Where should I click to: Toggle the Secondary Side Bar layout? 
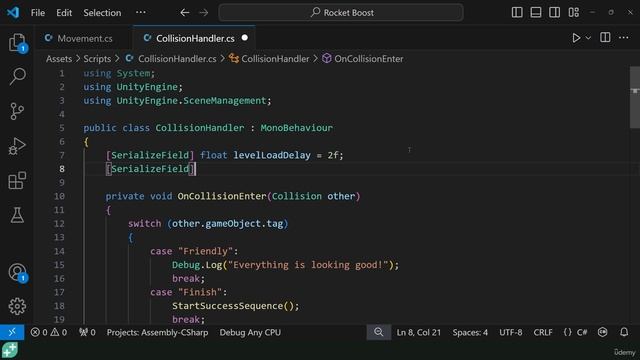pos(554,12)
